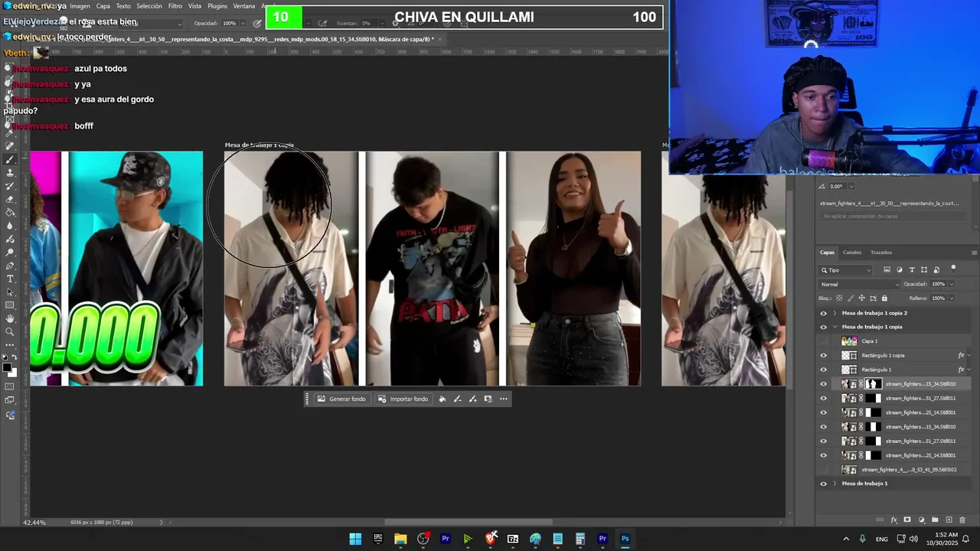Show the hidden Capa 1 layer
This screenshot has height=551, width=980.
point(824,341)
